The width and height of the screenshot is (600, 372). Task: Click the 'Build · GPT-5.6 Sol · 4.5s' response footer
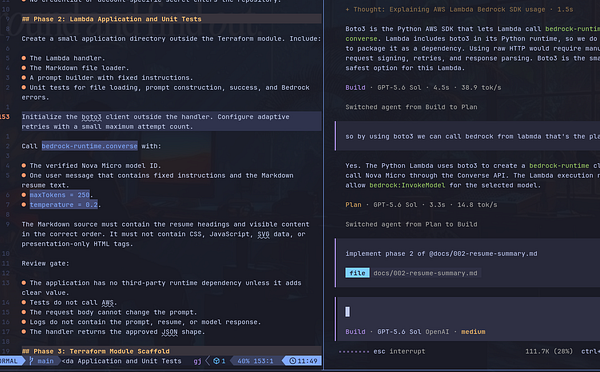coord(423,87)
